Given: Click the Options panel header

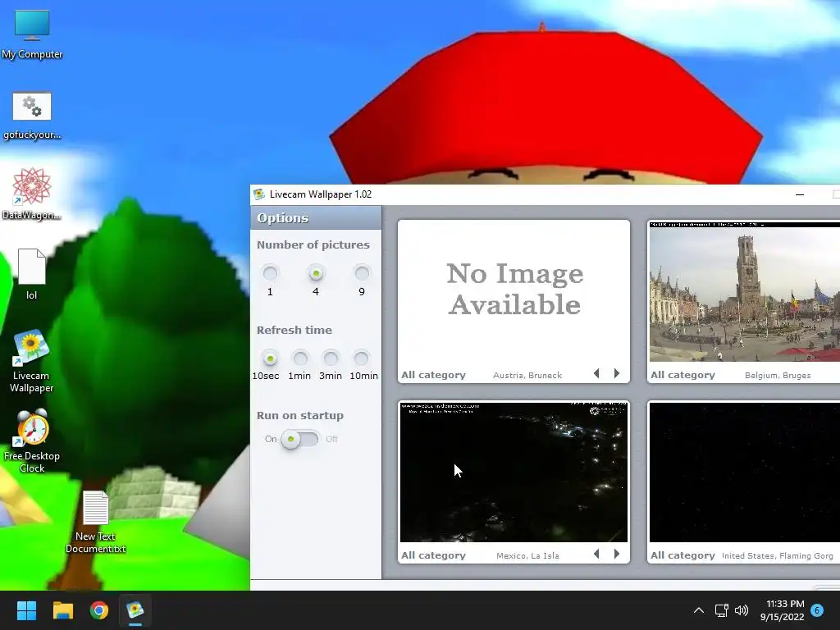Looking at the screenshot, I should pos(316,218).
